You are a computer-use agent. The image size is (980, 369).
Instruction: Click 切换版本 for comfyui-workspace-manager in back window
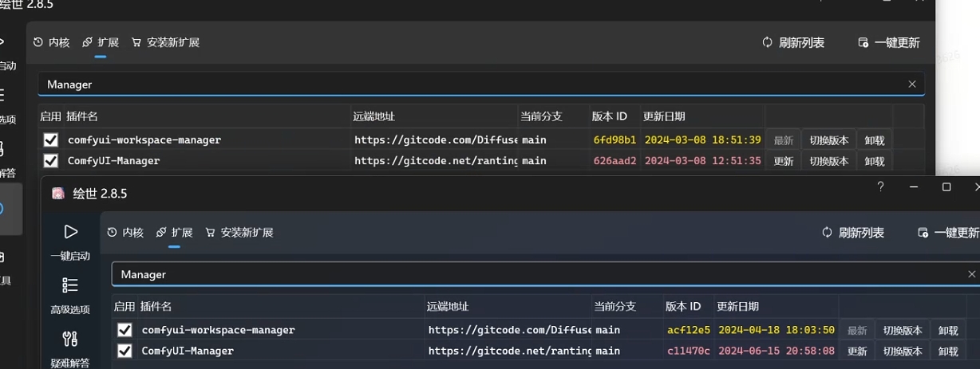(x=829, y=140)
